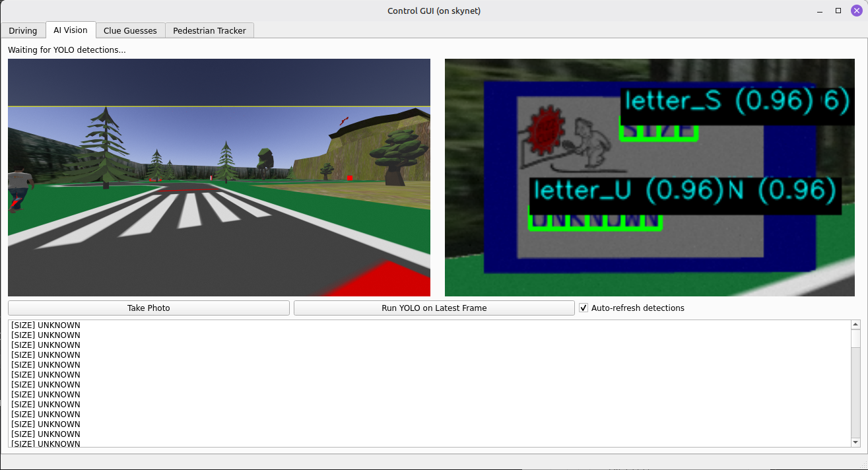Viewport: 868px width, 470px height.
Task: Close the Control GUI window
Action: click(856, 11)
